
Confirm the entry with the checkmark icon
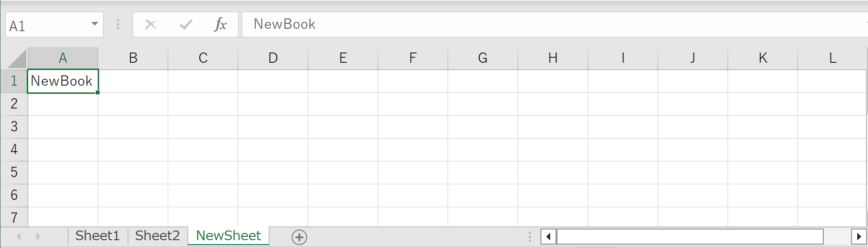(186, 24)
